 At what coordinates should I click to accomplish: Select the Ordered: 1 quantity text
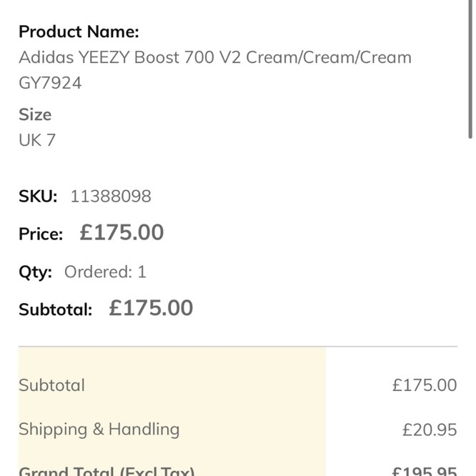pyautogui.click(x=105, y=272)
